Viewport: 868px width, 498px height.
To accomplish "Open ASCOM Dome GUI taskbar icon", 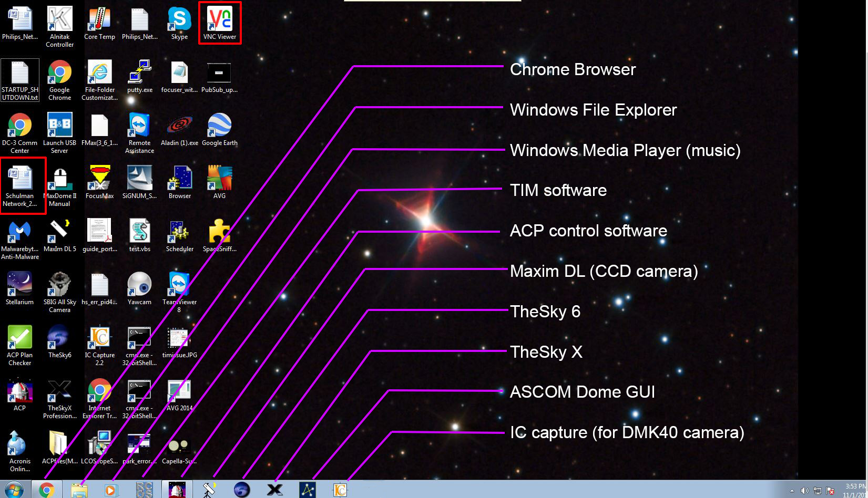I will tap(307, 490).
